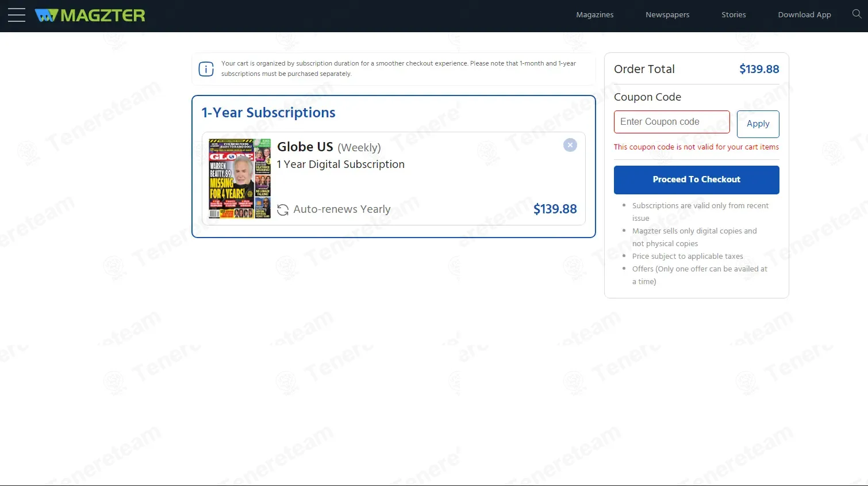Click the (Weekly) frequency label
Viewport: 868px width, 486px height.
[x=359, y=148]
